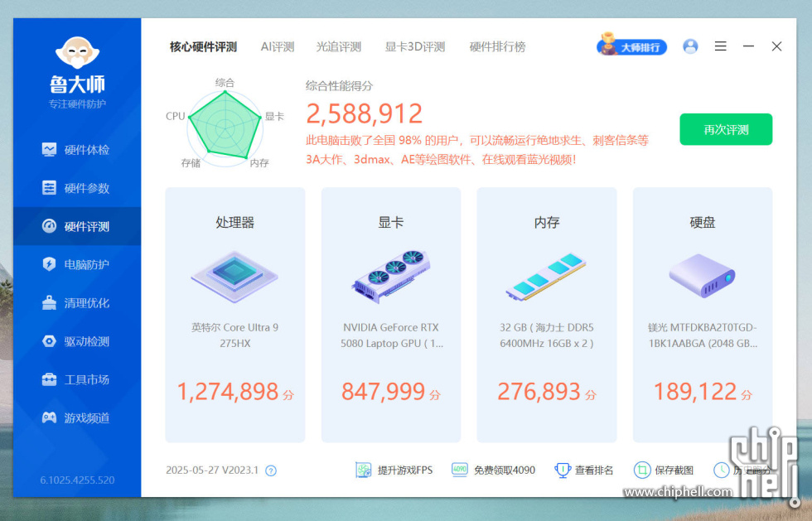812x521 pixels.
Task: Click the 综合性能得分 heading
Action: 339,86
